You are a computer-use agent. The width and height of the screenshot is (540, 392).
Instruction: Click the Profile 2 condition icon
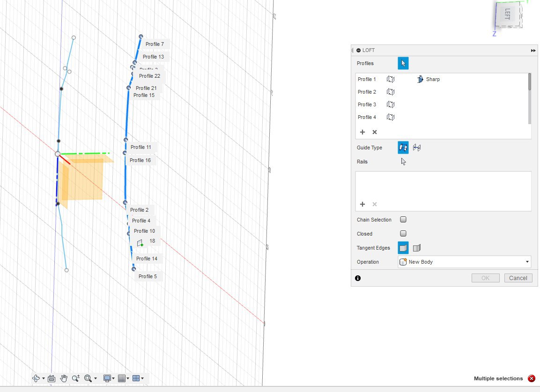(391, 92)
